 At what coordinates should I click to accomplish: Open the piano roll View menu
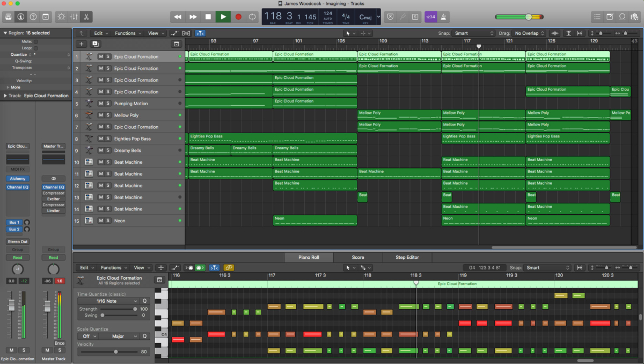[141, 267]
